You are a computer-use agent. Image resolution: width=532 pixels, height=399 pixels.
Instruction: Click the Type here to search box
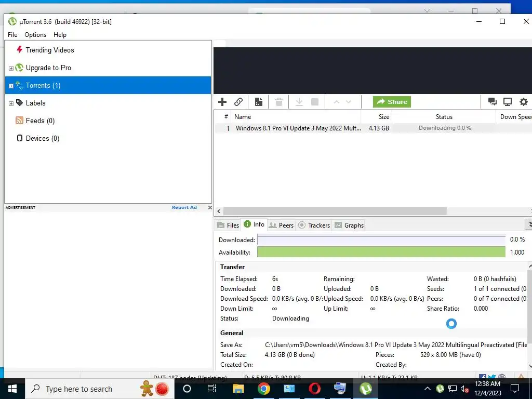100,389
